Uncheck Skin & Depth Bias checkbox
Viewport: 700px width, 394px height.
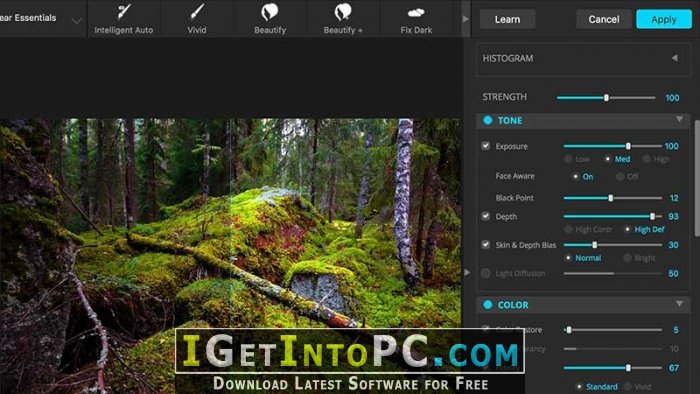(x=486, y=245)
